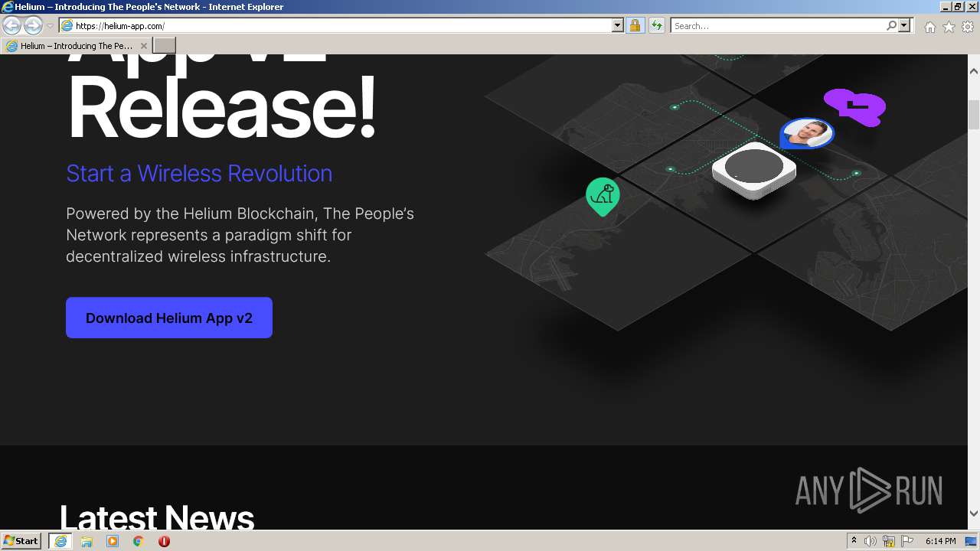The height and width of the screenshot is (551, 980).
Task: Click the Show desktop button
Action: pyautogui.click(x=972, y=541)
